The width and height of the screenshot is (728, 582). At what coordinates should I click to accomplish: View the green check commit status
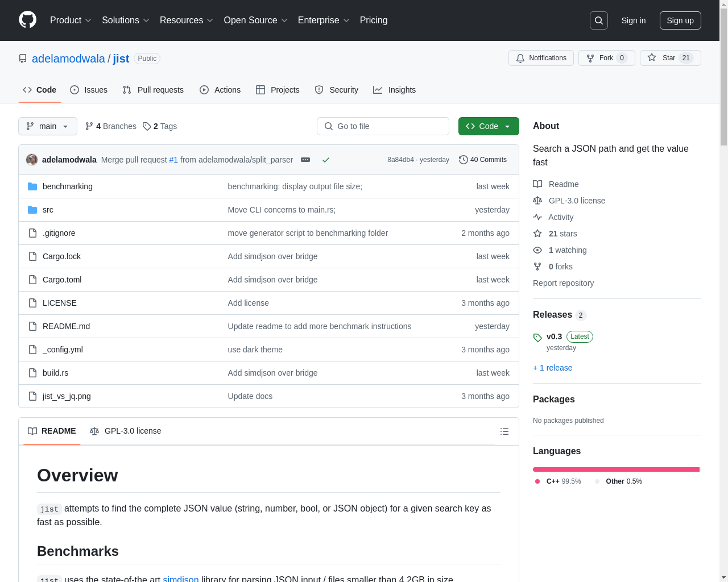(326, 160)
